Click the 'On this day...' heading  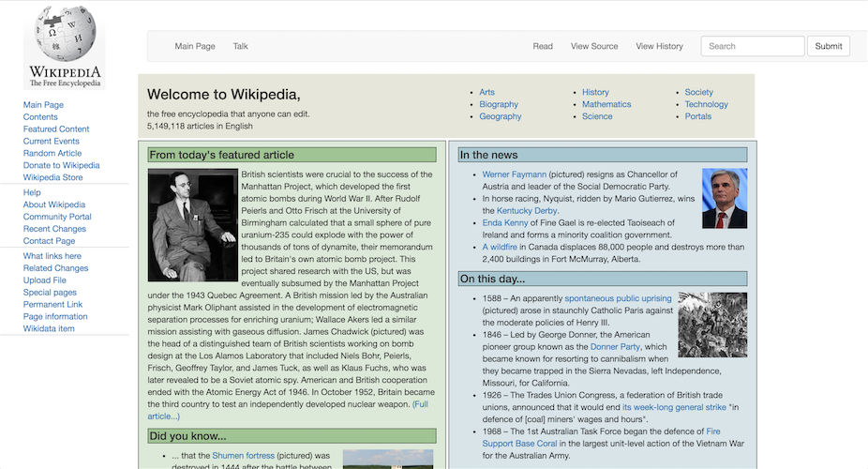[603, 279]
